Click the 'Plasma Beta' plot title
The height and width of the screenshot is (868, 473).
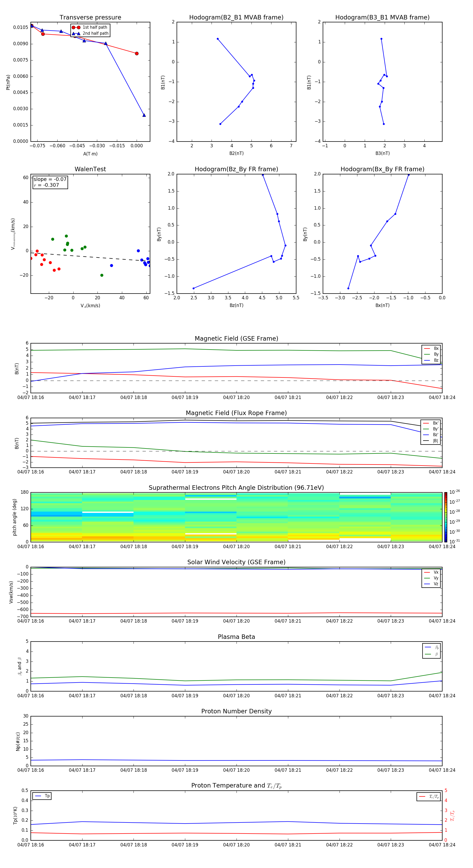point(236,637)
